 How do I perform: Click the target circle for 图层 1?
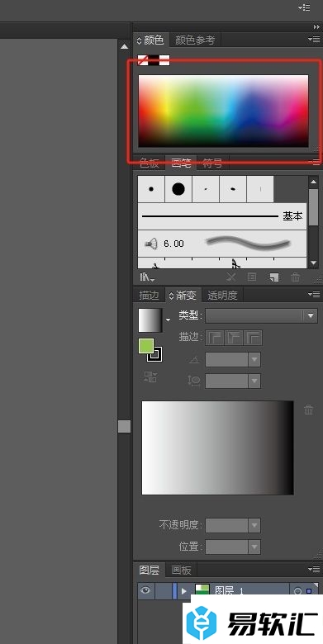point(297,591)
